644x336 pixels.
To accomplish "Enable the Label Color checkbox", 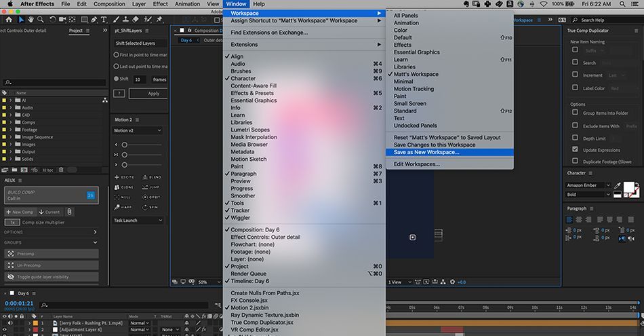I will pos(575,88).
